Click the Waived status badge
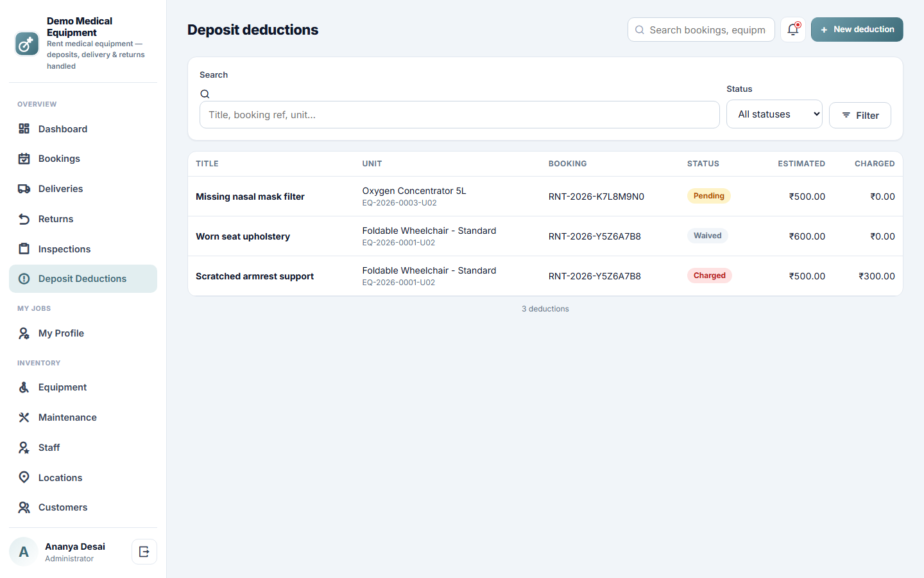This screenshot has width=924, height=578. point(707,236)
